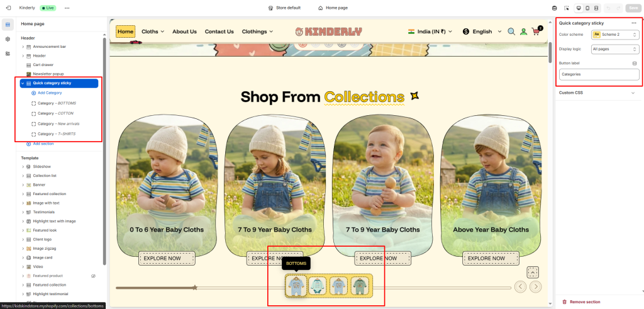644x309 pixels.
Task: Click the BOTTOMS category thumbnail in sticky bar
Action: coord(296,286)
